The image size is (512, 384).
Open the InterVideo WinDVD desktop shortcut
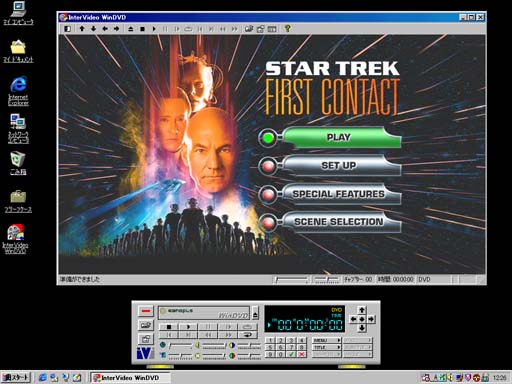tap(15, 239)
